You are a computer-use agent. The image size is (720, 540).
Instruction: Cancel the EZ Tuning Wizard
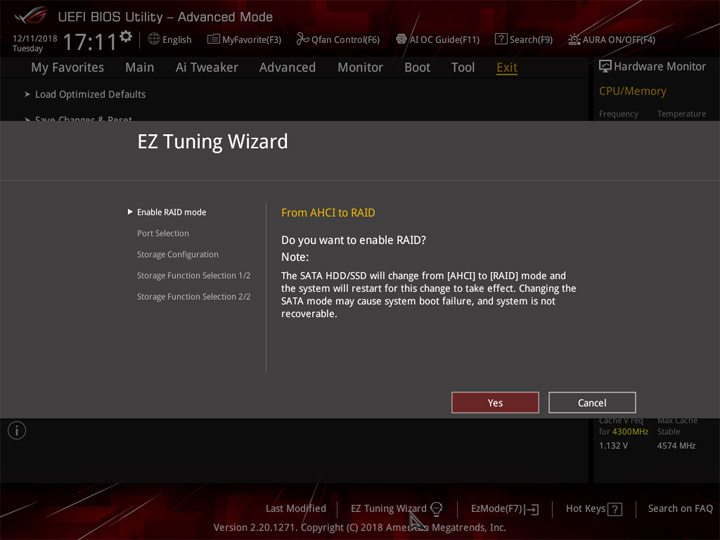click(592, 403)
